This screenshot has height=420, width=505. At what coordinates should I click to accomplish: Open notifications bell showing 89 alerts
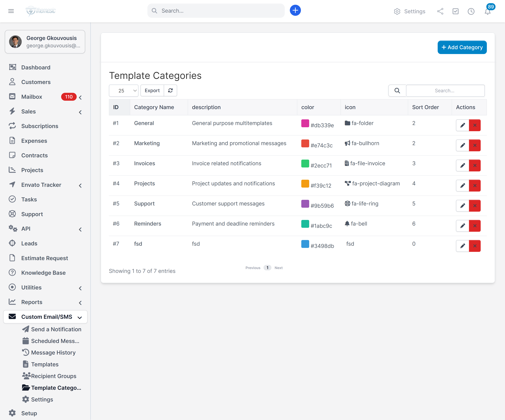(x=488, y=11)
